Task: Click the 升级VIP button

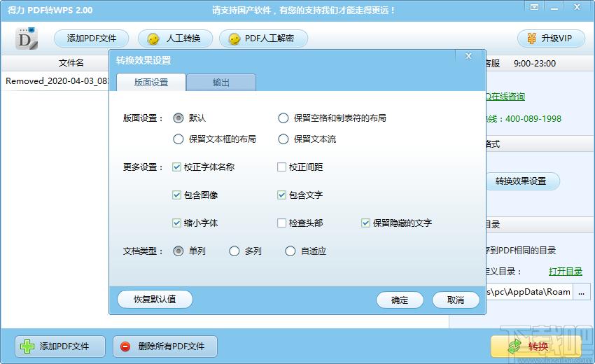Action: [551, 38]
